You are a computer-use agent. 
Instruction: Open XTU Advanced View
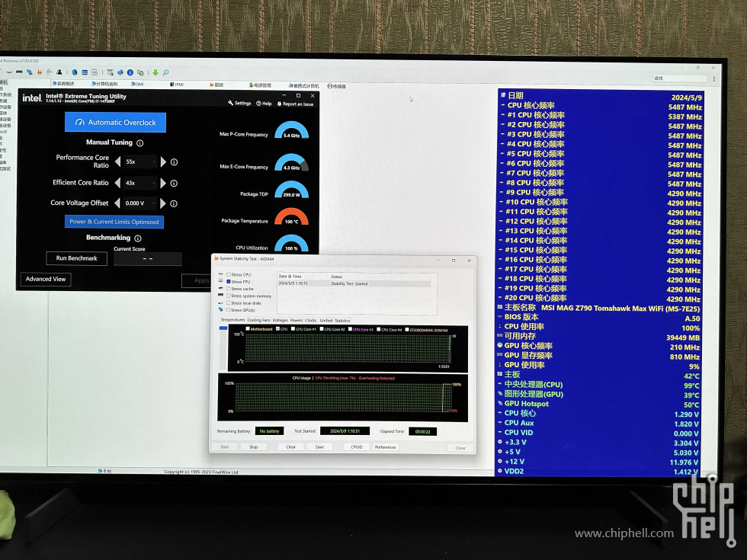pyautogui.click(x=46, y=279)
